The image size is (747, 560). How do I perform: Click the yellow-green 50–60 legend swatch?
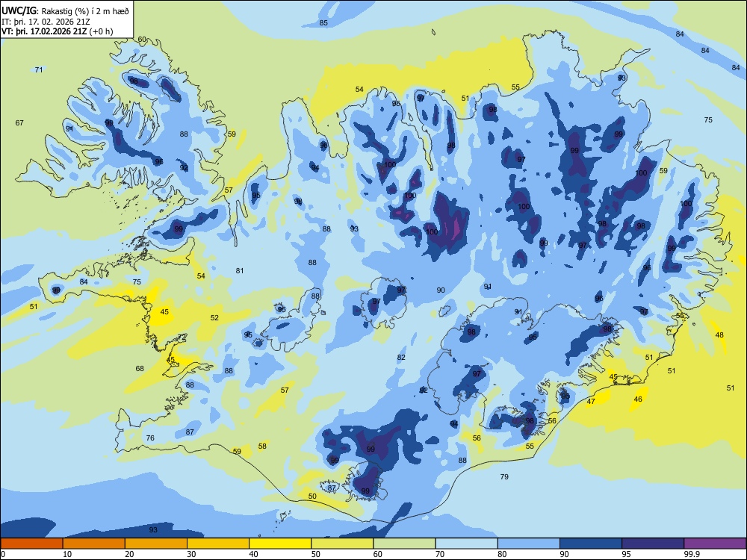343,544
